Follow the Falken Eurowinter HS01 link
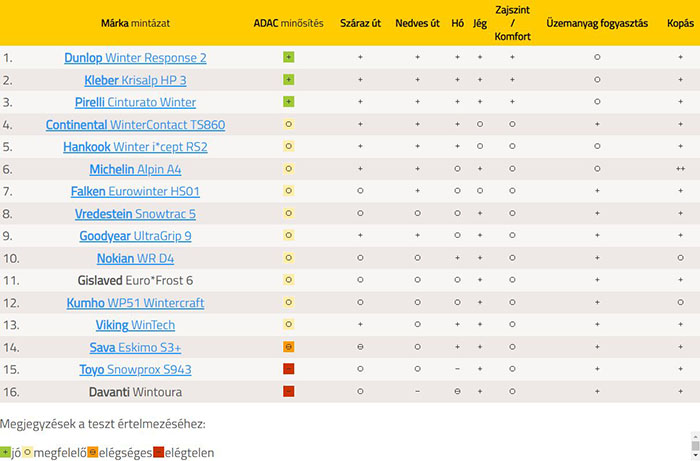This screenshot has height=461, width=700. (135, 191)
